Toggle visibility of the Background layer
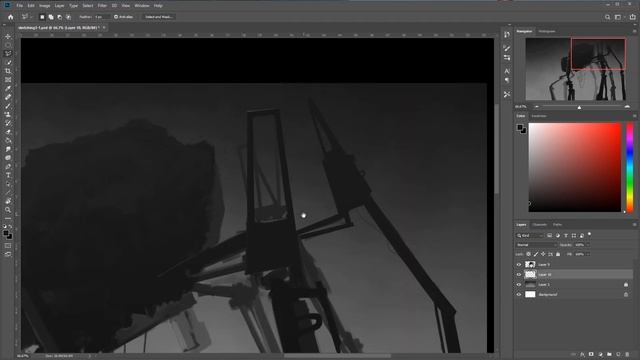This screenshot has width=640, height=360. [519, 294]
